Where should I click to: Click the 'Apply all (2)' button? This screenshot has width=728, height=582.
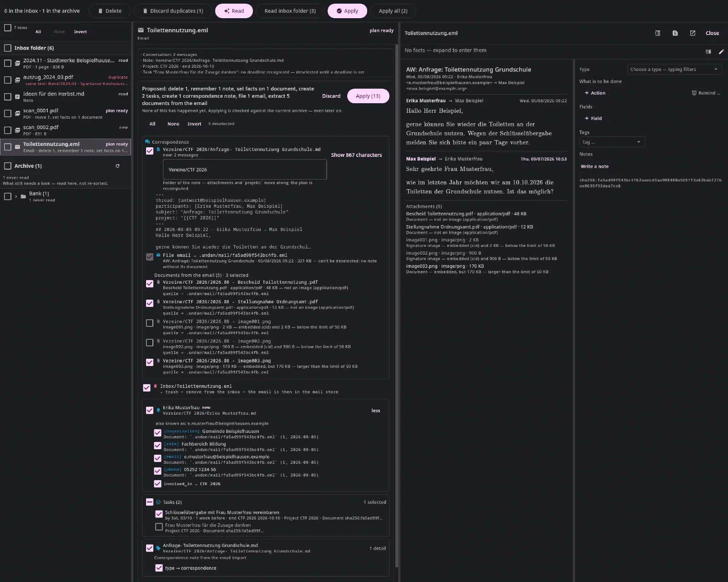pos(393,11)
